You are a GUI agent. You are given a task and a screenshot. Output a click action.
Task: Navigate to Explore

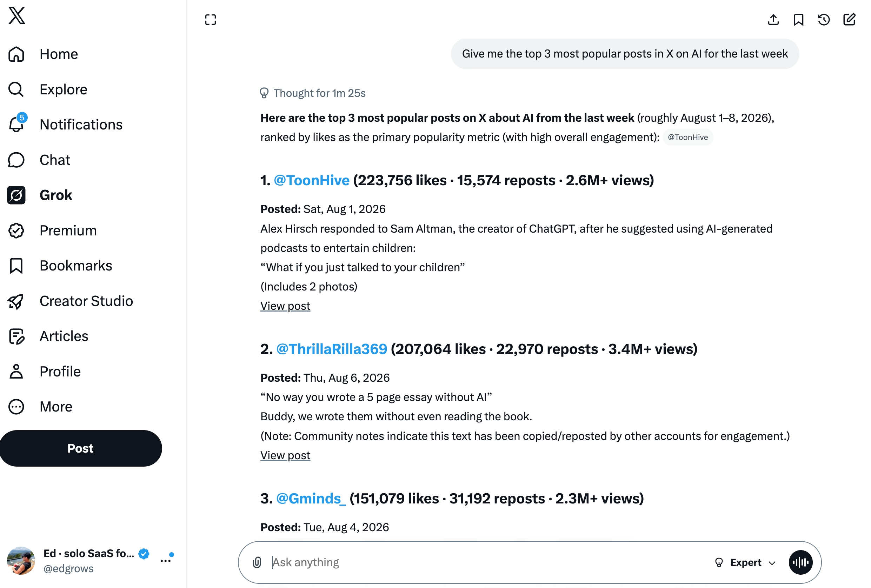[x=63, y=89]
